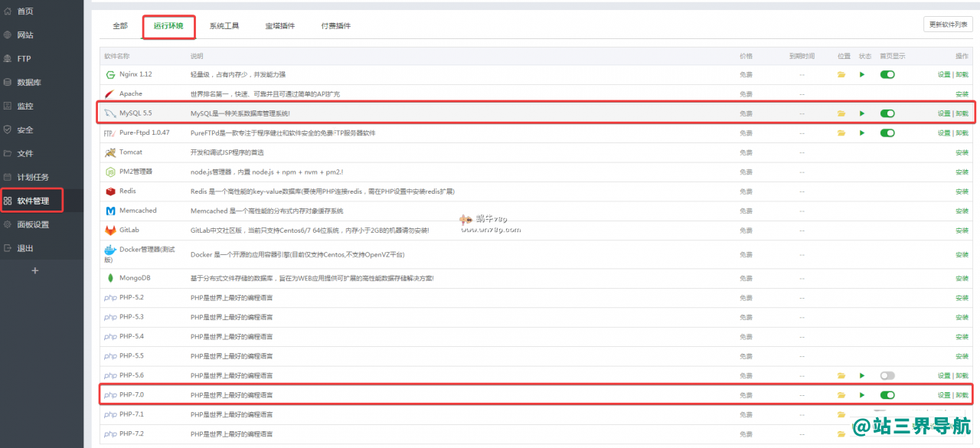Click the green MongoDB leaf logo
Viewport: 980px width, 448px height.
point(111,278)
